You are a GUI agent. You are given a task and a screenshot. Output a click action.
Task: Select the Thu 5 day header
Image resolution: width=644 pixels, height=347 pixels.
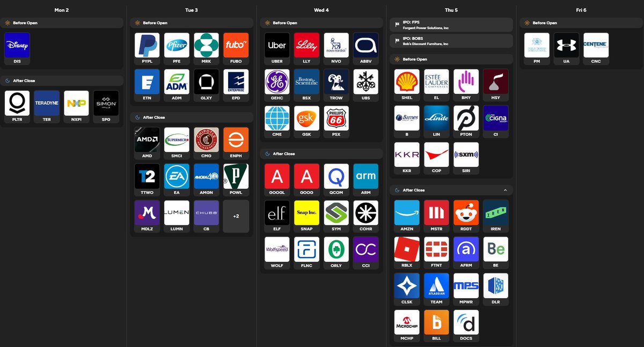pyautogui.click(x=451, y=10)
